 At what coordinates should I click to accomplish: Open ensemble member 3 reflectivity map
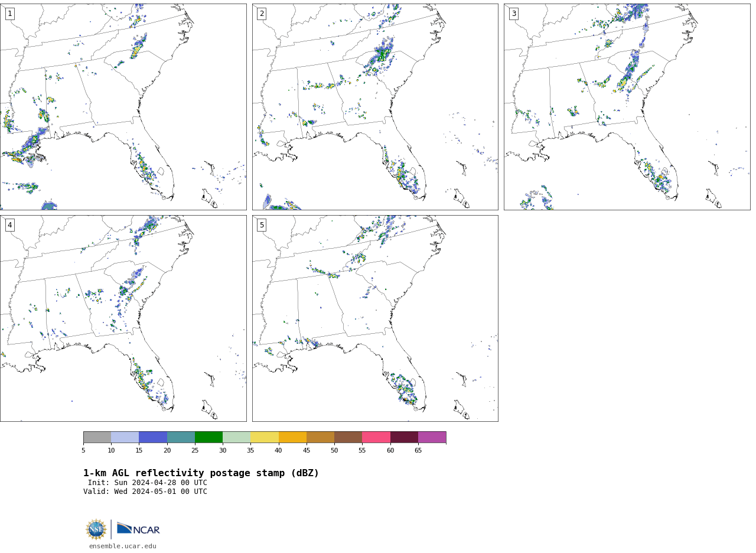coord(627,107)
